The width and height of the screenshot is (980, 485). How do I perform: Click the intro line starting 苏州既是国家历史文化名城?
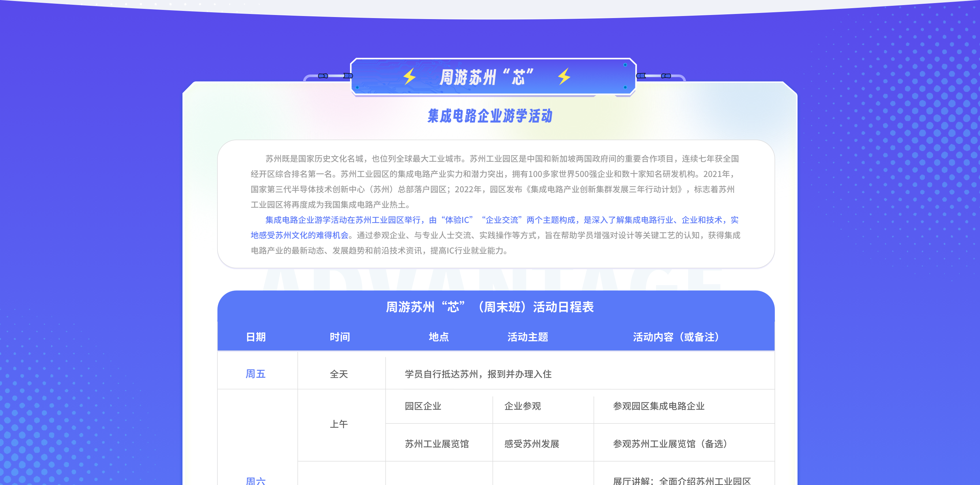pyautogui.click(x=502, y=159)
